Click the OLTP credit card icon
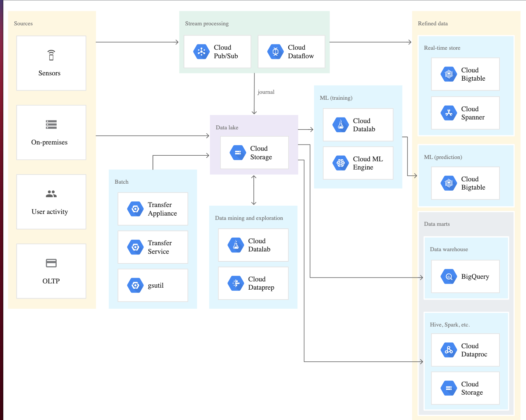The height and width of the screenshot is (420, 526). (51, 263)
